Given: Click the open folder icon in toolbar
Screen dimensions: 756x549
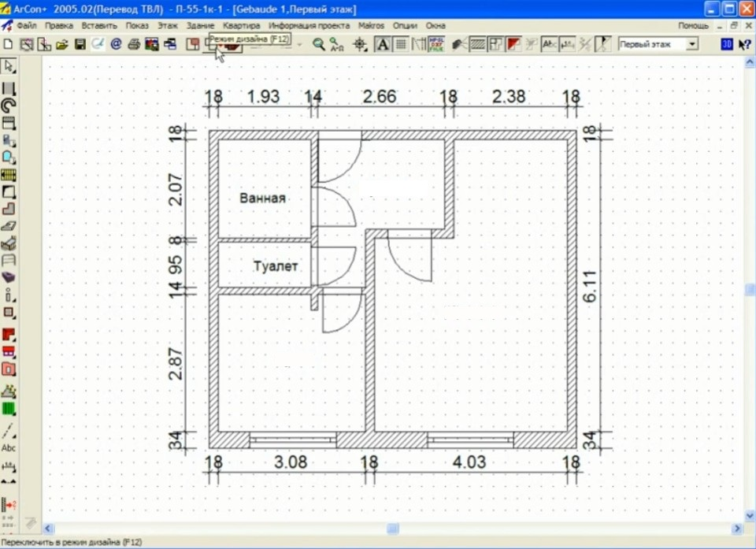Looking at the screenshot, I should pyautogui.click(x=61, y=45).
